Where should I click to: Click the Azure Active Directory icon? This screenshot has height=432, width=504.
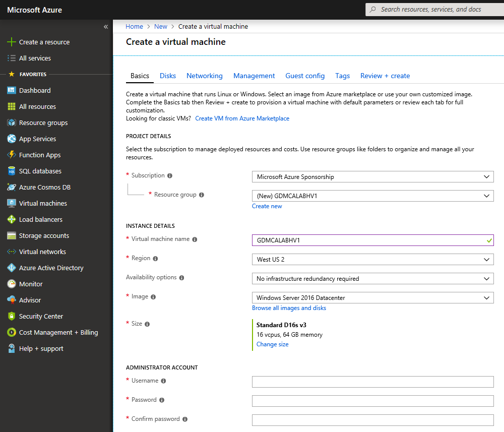pyautogui.click(x=11, y=268)
